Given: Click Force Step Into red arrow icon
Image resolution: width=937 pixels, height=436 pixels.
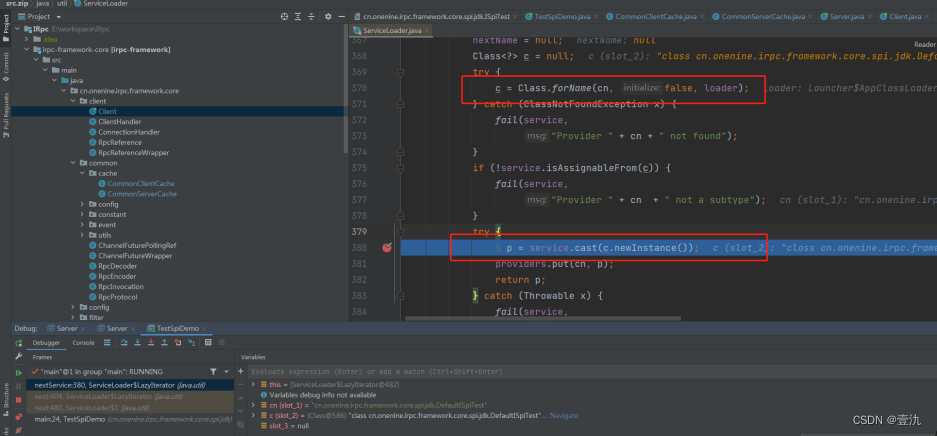Looking at the screenshot, I should (151, 342).
